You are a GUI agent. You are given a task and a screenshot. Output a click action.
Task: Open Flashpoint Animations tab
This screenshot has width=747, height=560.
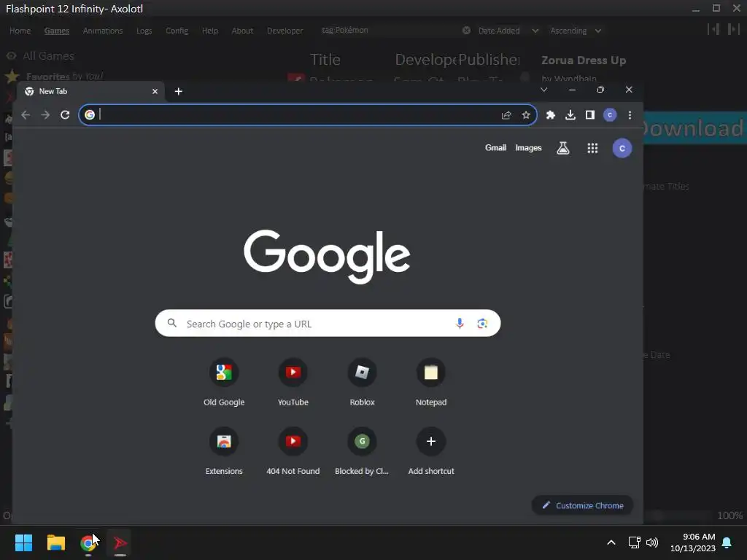(x=103, y=31)
